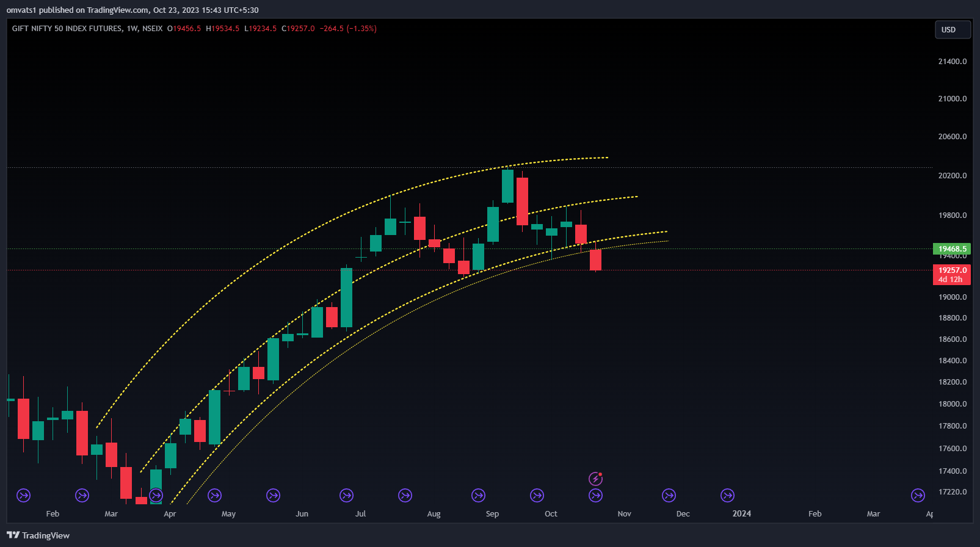980x547 pixels.
Task: Open the event marker between May and Jun
Action: (273, 495)
